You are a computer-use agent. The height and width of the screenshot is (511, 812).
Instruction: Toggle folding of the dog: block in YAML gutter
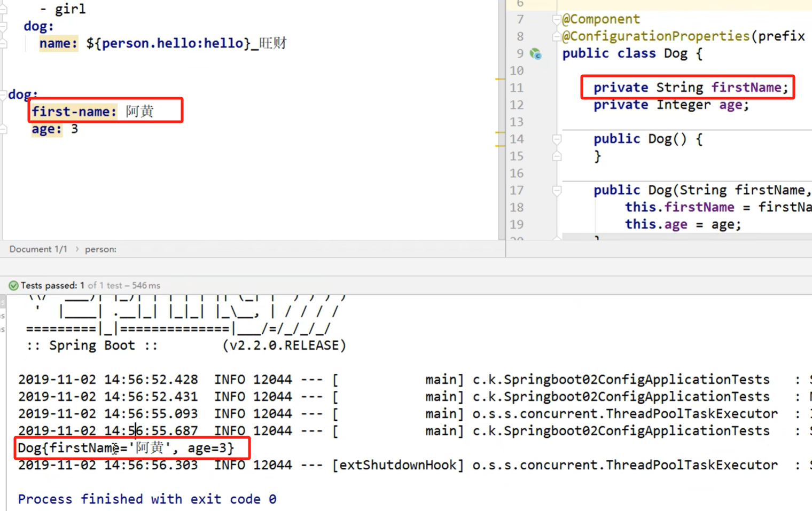click(3, 94)
